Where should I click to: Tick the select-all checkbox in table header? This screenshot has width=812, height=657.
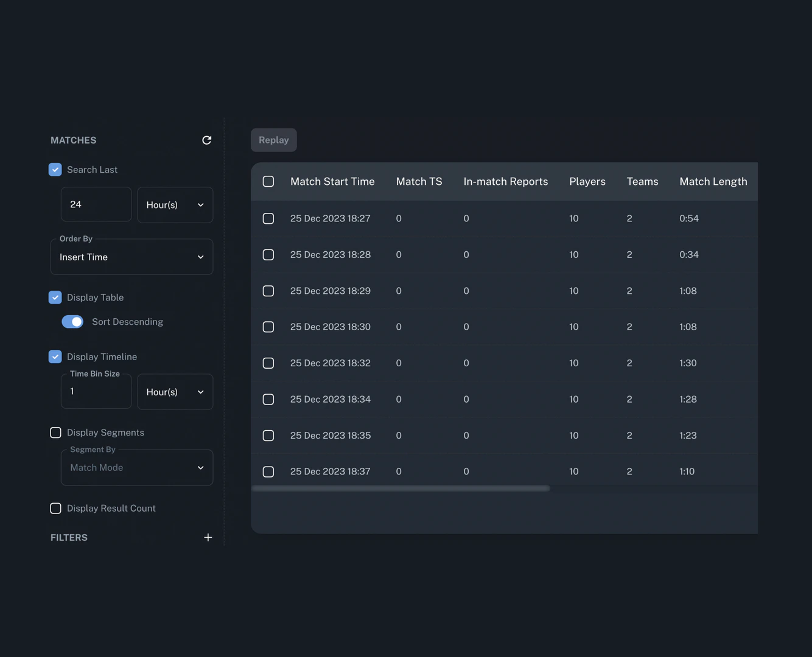tap(268, 182)
